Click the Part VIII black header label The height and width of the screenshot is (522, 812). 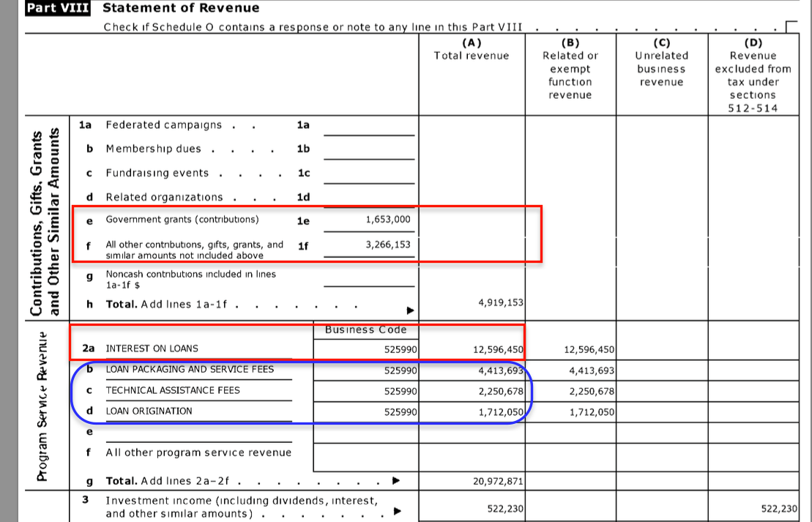pos(58,9)
